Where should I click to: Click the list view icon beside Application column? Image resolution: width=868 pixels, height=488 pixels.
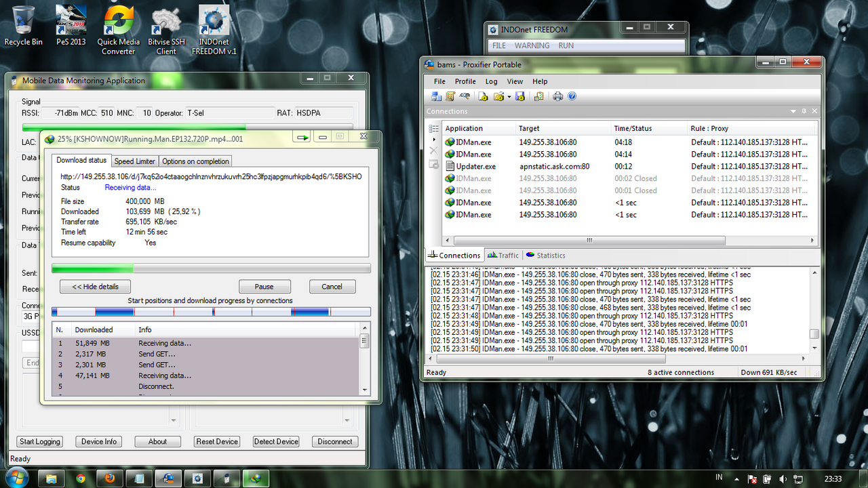(434, 128)
